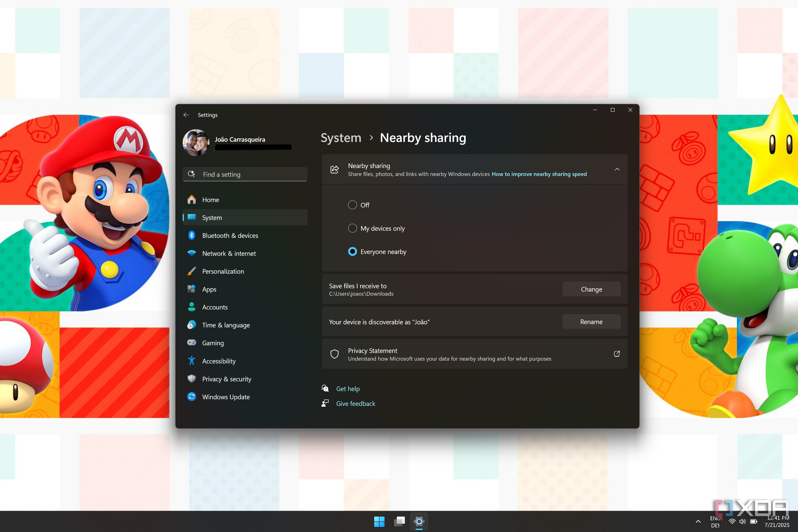Click the Rename device button
The height and width of the screenshot is (532, 798).
(x=591, y=322)
